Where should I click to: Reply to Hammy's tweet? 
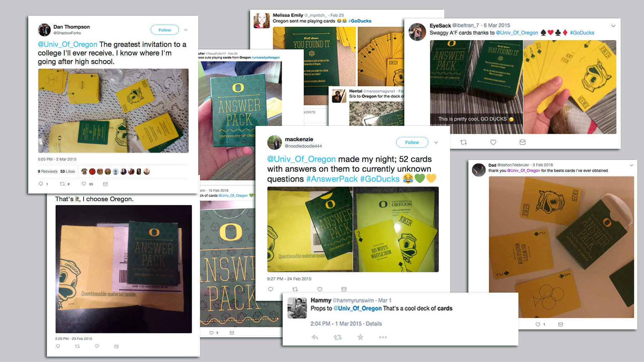(315, 337)
